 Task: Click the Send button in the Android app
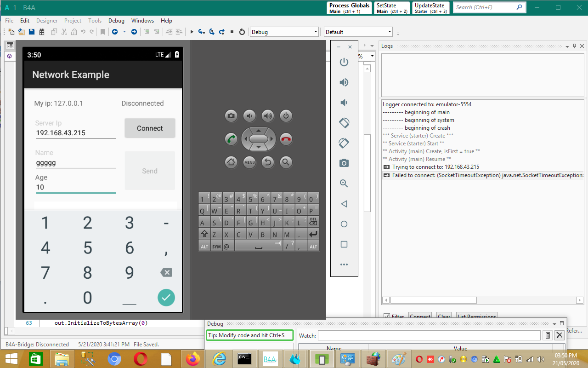(x=150, y=171)
